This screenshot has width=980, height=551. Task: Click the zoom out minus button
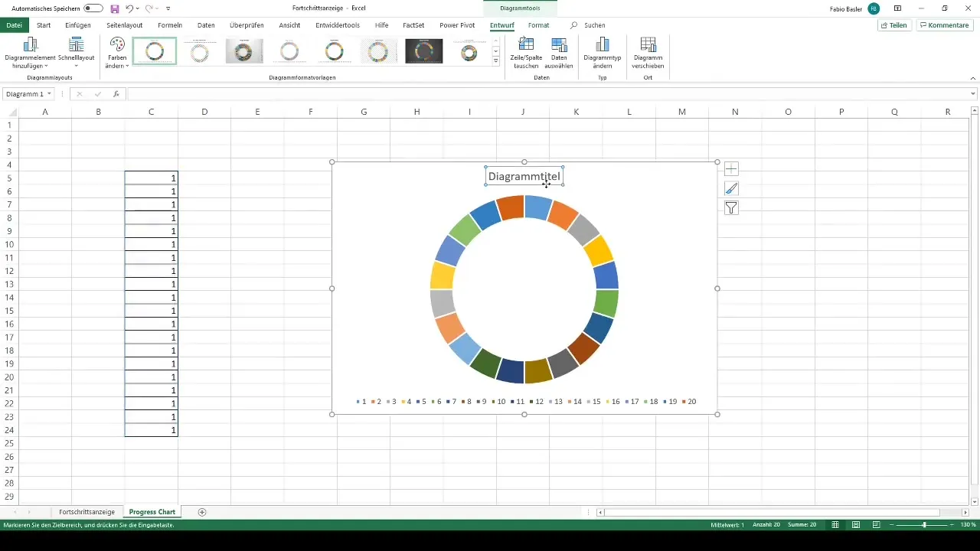click(893, 525)
